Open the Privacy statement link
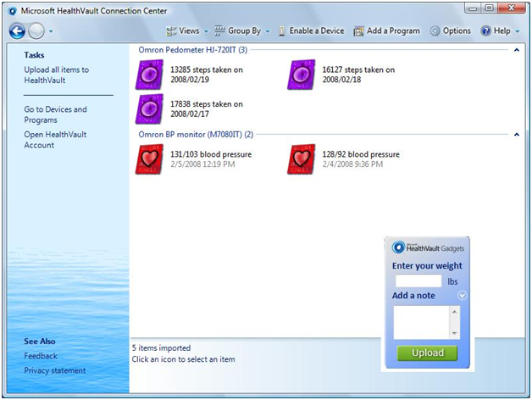532x400 pixels. pos(54,370)
